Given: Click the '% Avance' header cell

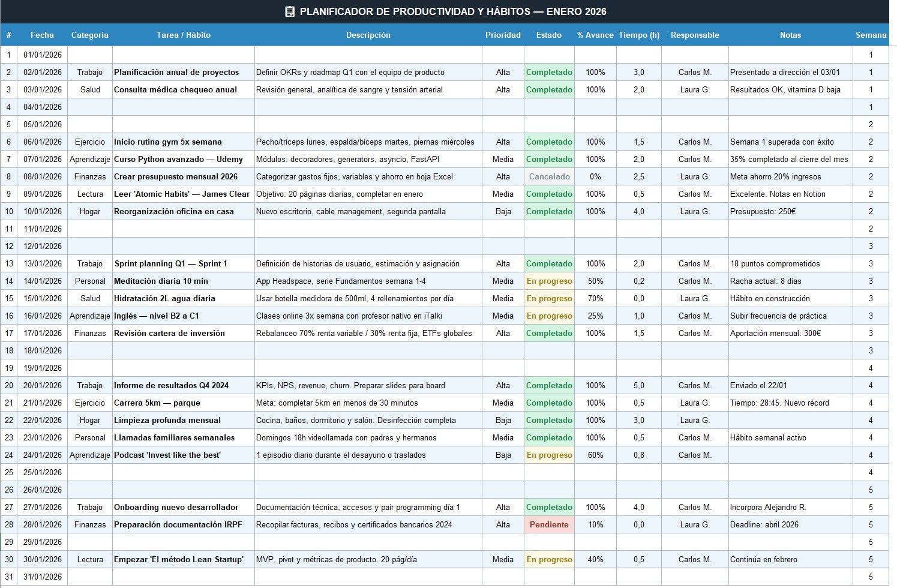Looking at the screenshot, I should (x=595, y=35).
